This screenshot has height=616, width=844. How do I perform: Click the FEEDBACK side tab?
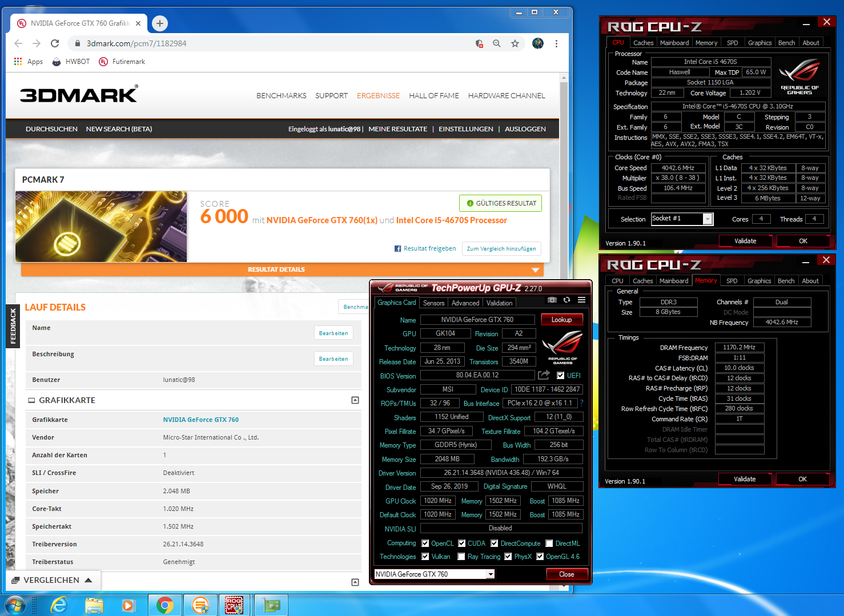tap(13, 327)
